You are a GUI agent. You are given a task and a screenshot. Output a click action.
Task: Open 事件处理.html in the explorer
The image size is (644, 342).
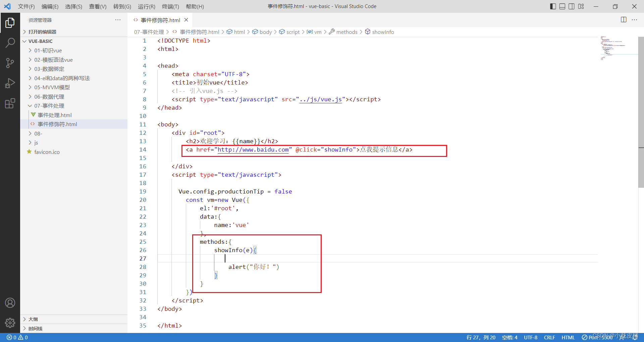pos(74,115)
